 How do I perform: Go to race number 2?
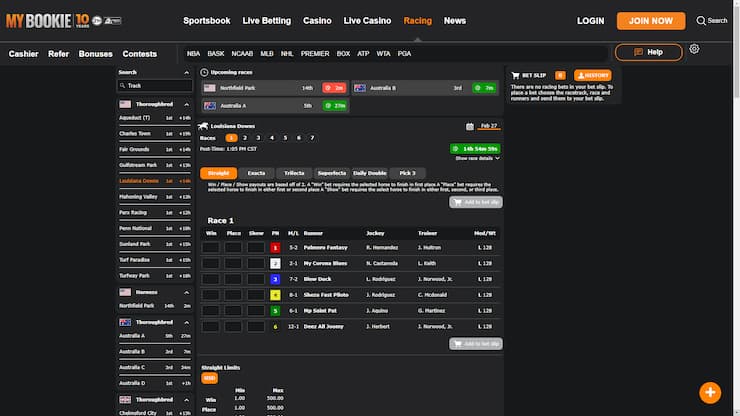pyautogui.click(x=244, y=138)
